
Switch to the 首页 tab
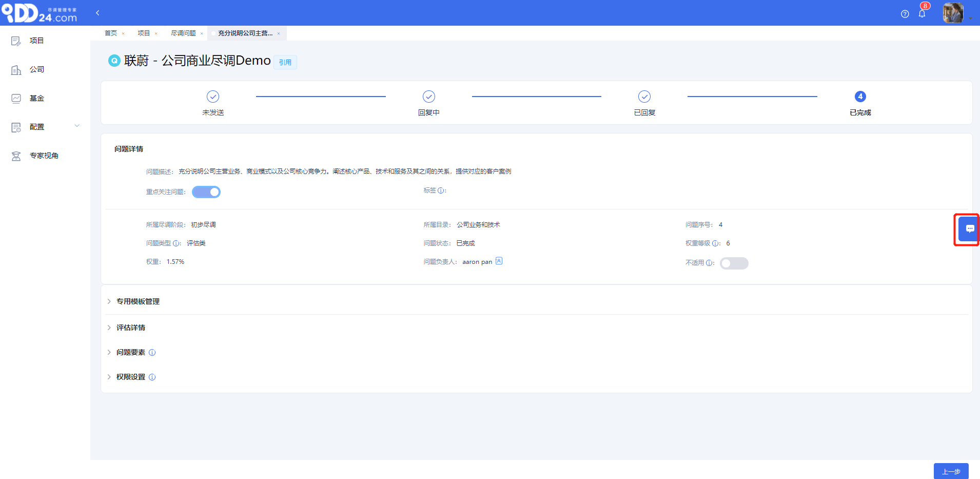click(x=111, y=33)
